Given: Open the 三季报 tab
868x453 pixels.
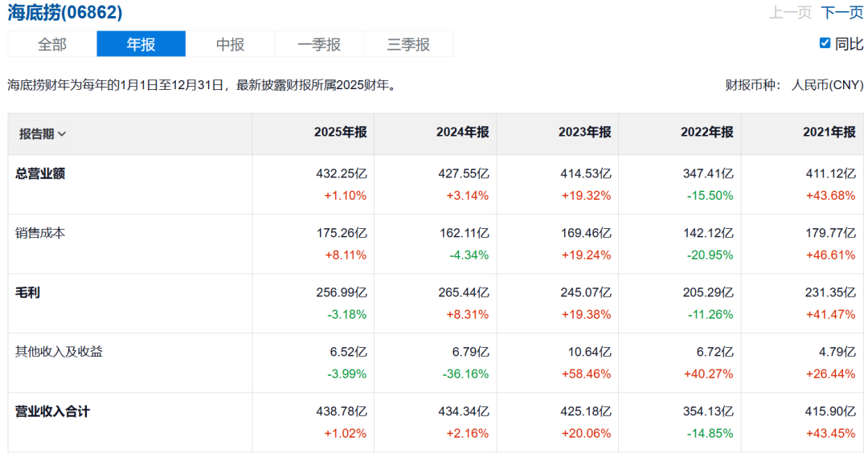Looking at the screenshot, I should (408, 44).
